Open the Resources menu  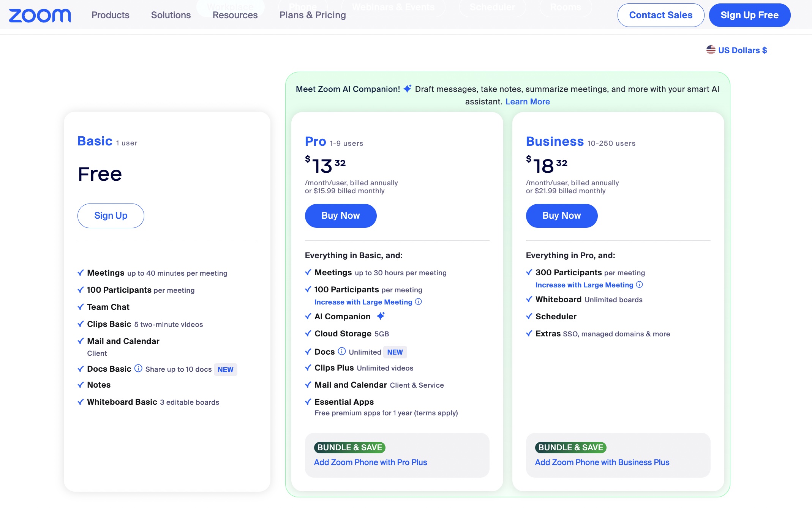point(235,15)
